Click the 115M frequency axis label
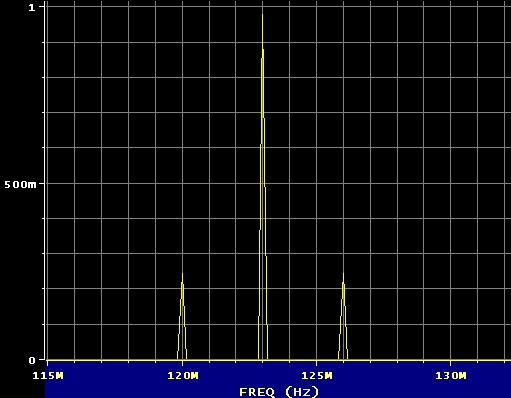 pos(48,376)
